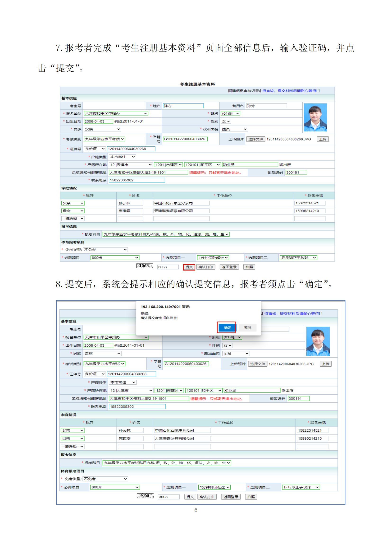Click the 邮政编码 300191 field in the upper form
This screenshot has width=392, height=555.
pos(296,172)
